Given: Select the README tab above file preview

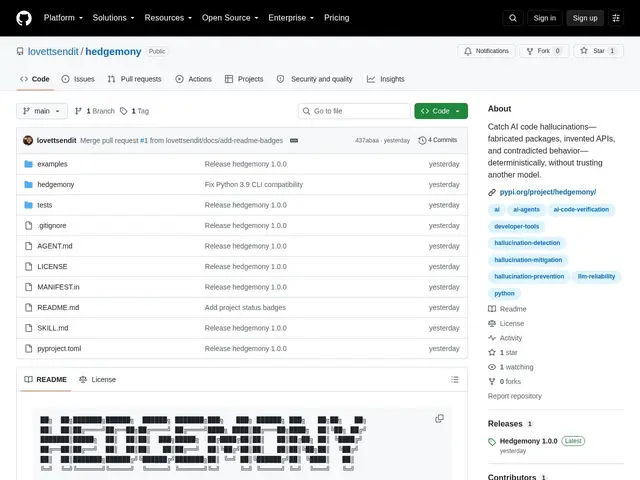Looking at the screenshot, I should [x=45, y=380].
